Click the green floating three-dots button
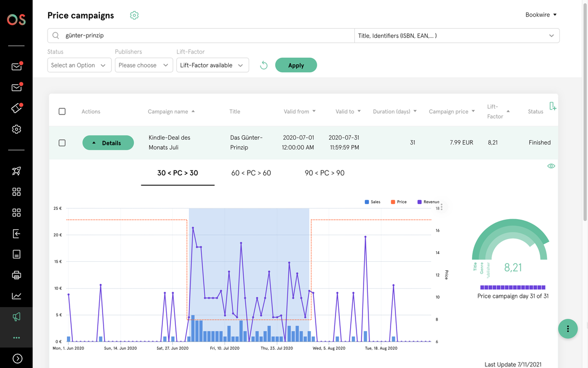 coord(568,328)
